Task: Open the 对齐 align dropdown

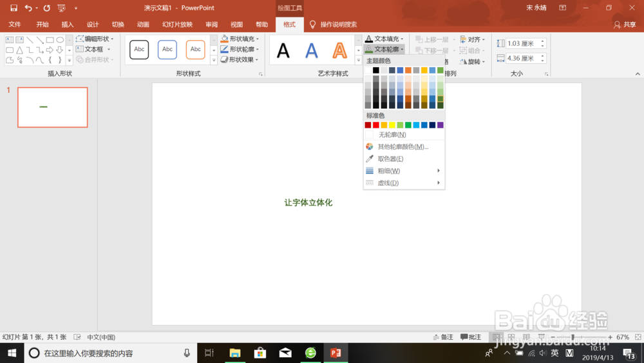Action: click(x=473, y=39)
